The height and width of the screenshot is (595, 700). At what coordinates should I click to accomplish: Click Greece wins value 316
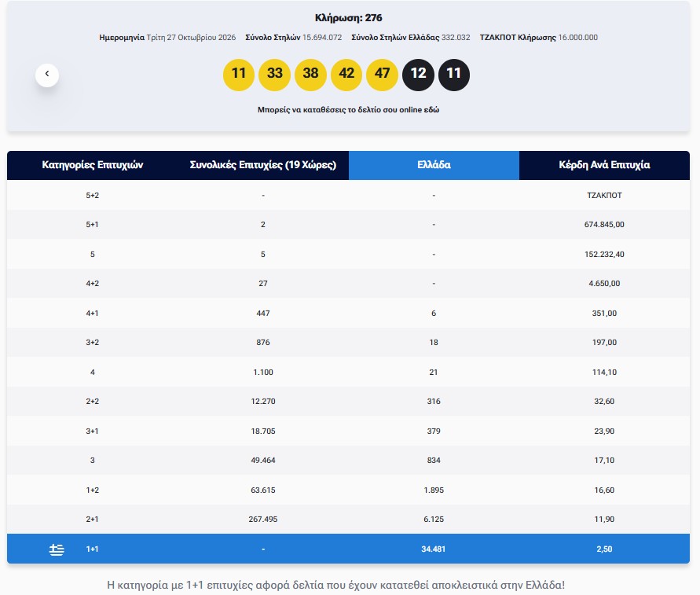pyautogui.click(x=434, y=402)
